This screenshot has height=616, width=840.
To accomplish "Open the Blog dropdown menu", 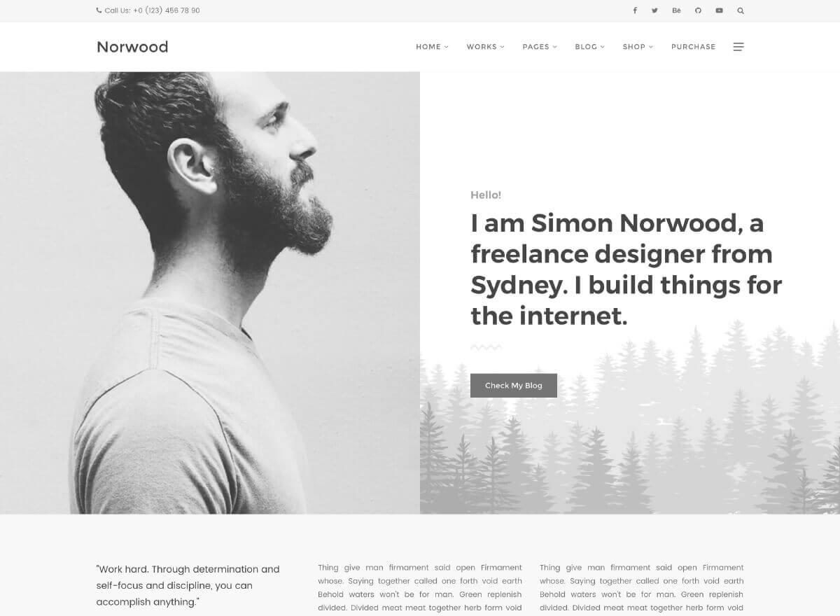I will [589, 47].
